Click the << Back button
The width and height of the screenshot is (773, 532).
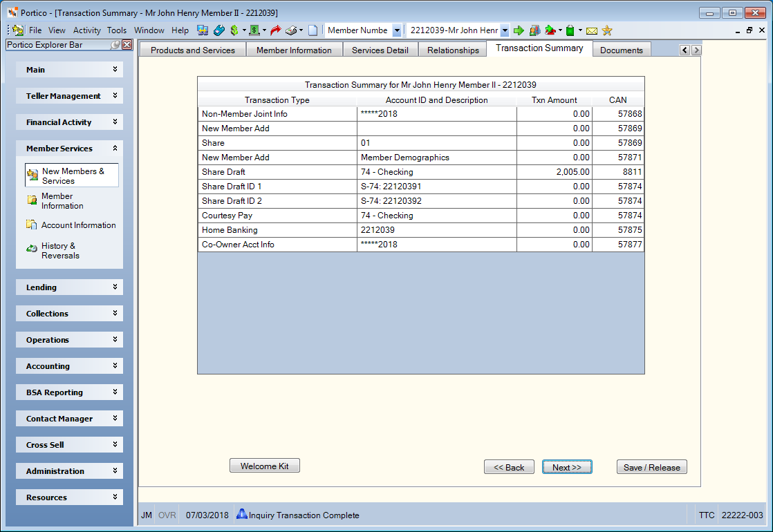tap(509, 468)
